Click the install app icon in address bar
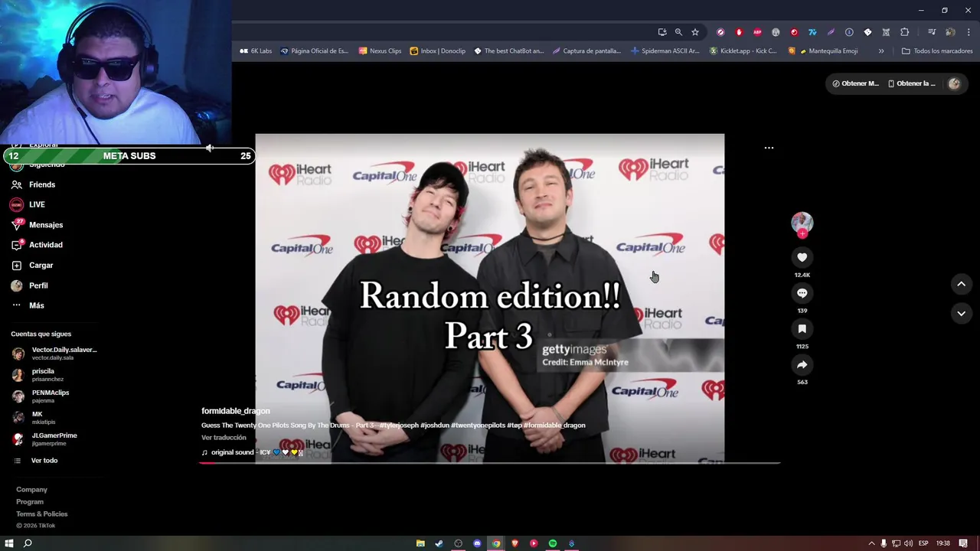The height and width of the screenshot is (551, 980). pos(661,32)
